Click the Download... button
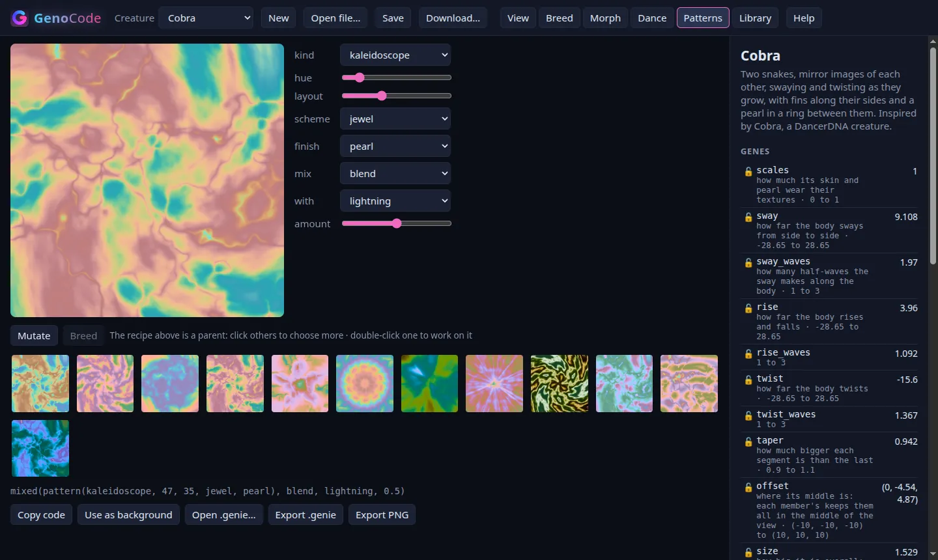The image size is (938, 560). tap(453, 18)
